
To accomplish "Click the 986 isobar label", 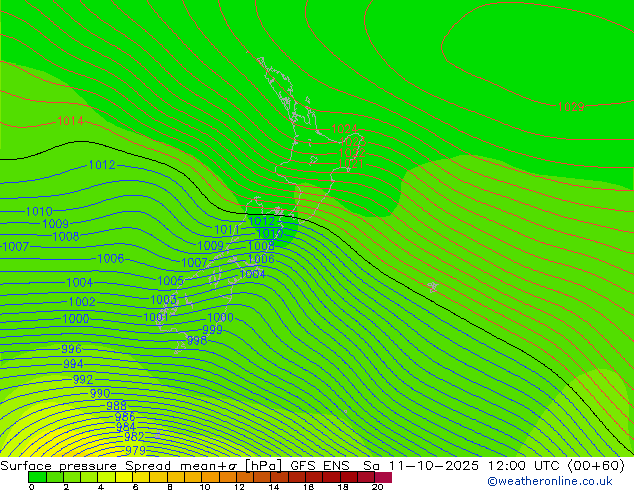I will (x=125, y=416).
